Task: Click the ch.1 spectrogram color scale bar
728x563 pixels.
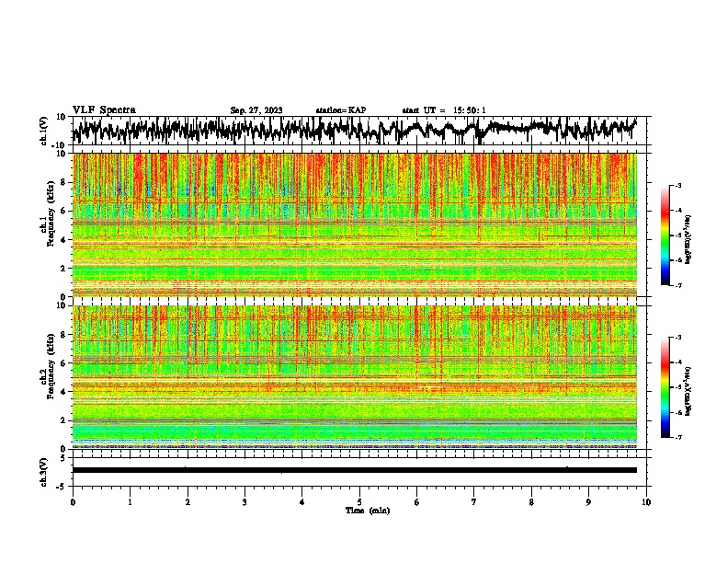Action: tap(665, 236)
